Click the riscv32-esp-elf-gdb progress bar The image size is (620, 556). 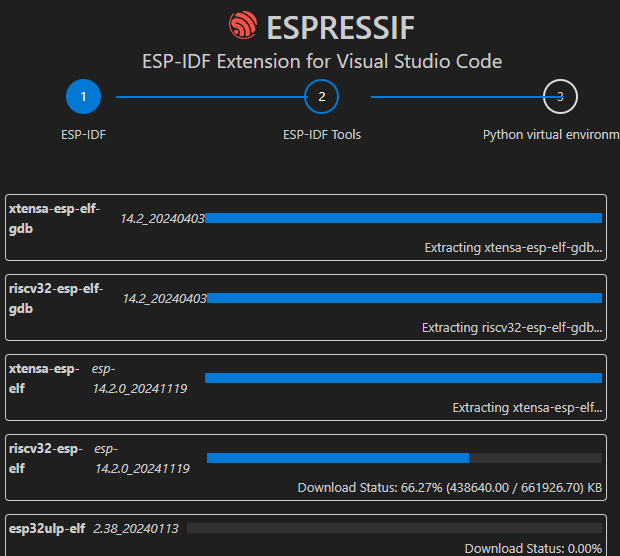point(405,298)
